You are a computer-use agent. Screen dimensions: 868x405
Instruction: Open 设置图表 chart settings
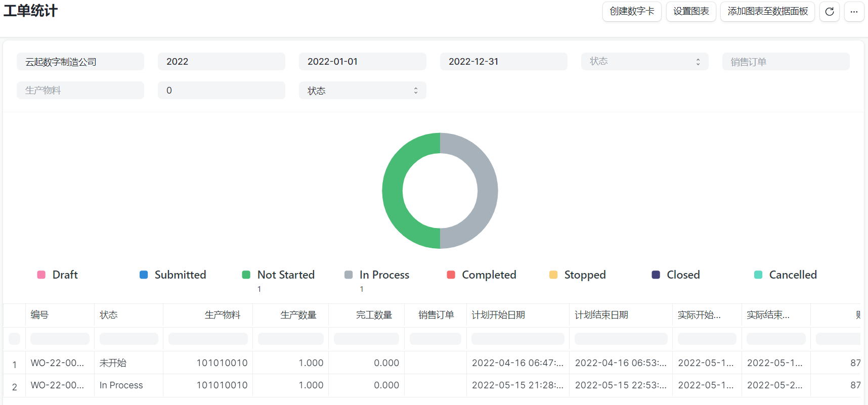coord(691,12)
